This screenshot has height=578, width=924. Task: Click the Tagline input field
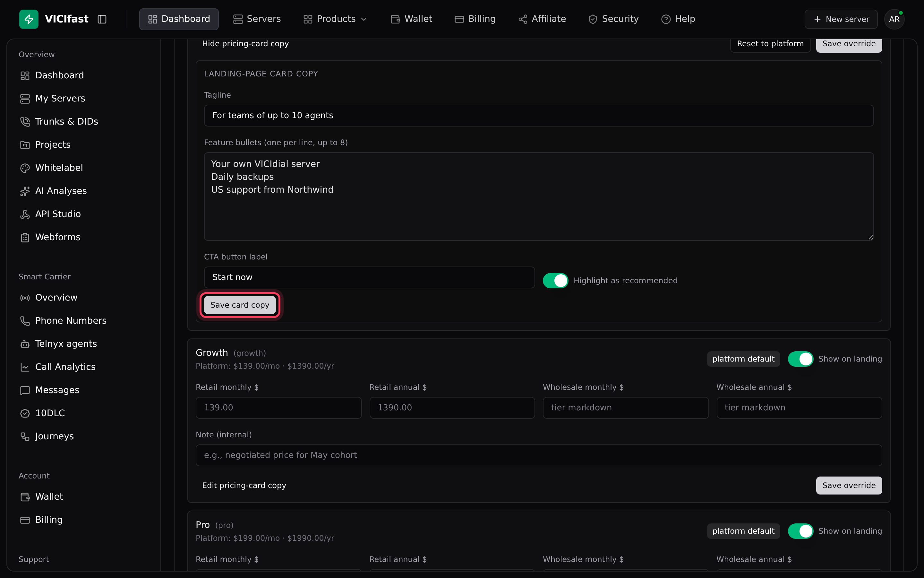[538, 116]
